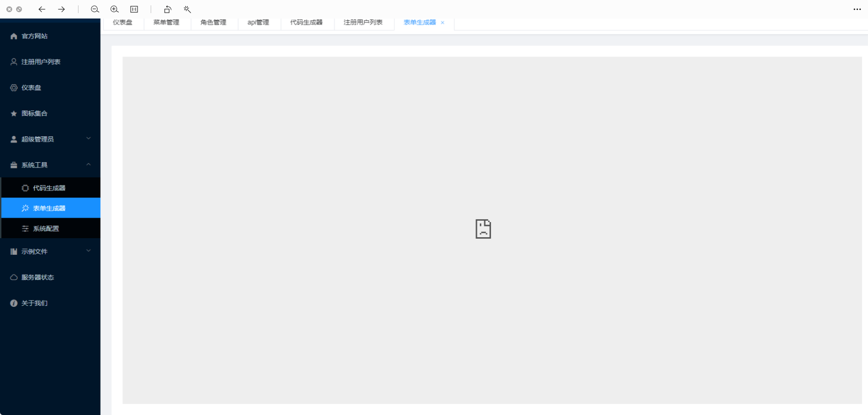Open 官方网站 in the sidebar
Image resolution: width=868 pixels, height=415 pixels.
click(x=34, y=36)
